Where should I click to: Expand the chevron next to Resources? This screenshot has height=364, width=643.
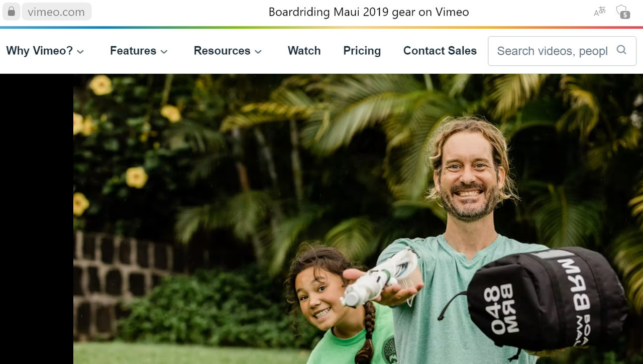[258, 51]
